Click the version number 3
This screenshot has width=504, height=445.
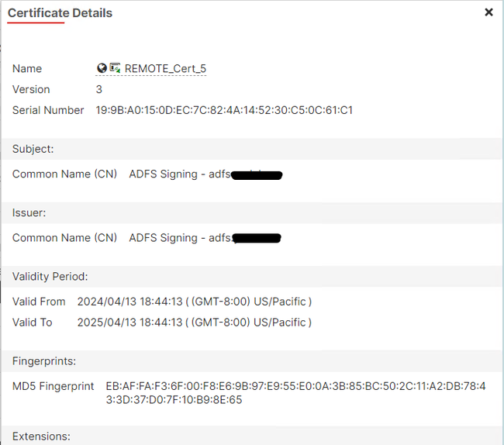tap(99, 89)
